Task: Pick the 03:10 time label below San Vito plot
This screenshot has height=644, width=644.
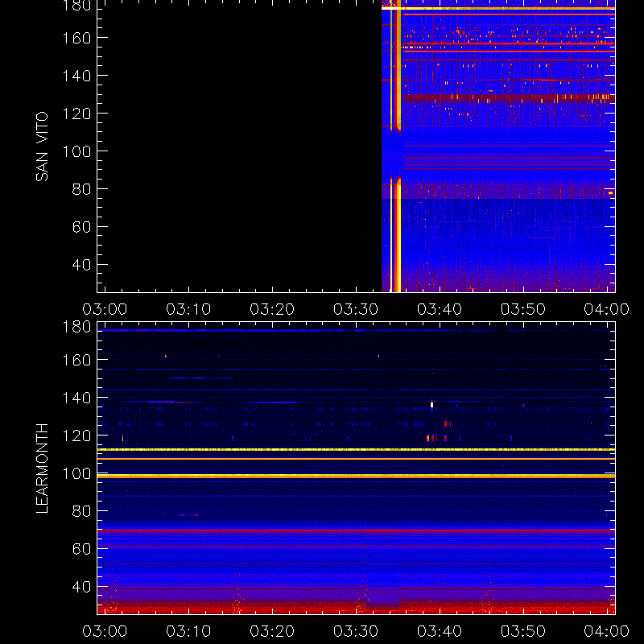Action: point(188,309)
